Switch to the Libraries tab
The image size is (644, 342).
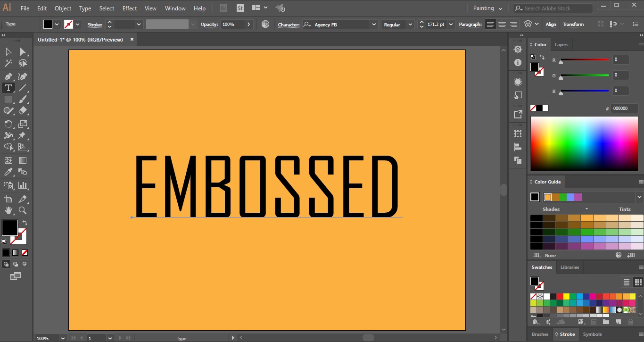570,267
